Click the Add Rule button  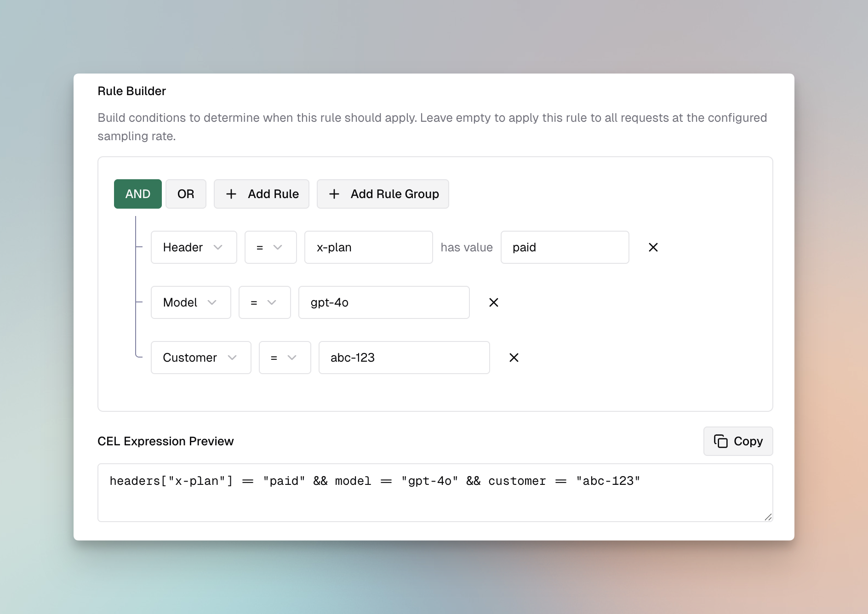(261, 194)
